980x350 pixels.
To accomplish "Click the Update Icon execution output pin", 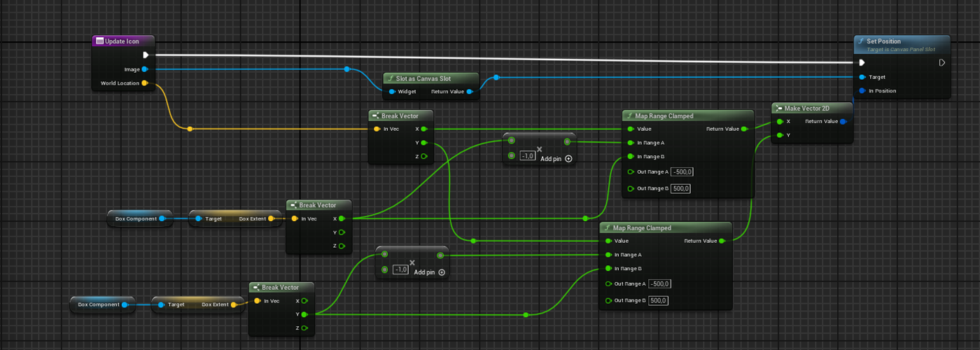I will pos(146,55).
